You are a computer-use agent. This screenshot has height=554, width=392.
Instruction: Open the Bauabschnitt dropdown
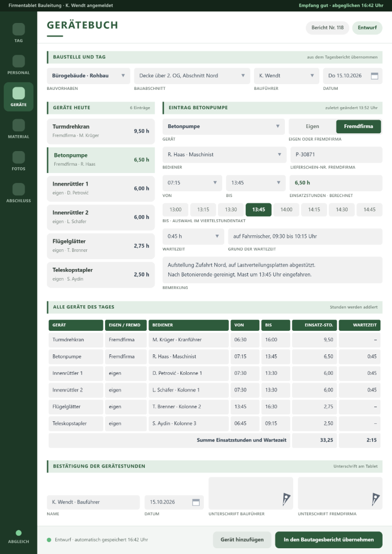tap(192, 76)
